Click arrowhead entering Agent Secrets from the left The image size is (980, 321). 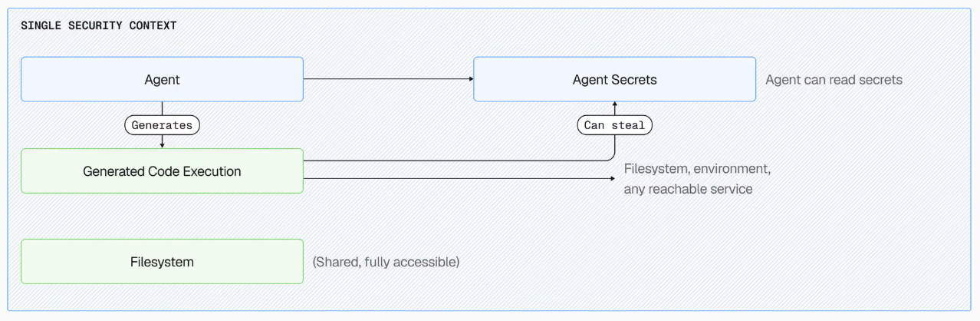pyautogui.click(x=471, y=79)
